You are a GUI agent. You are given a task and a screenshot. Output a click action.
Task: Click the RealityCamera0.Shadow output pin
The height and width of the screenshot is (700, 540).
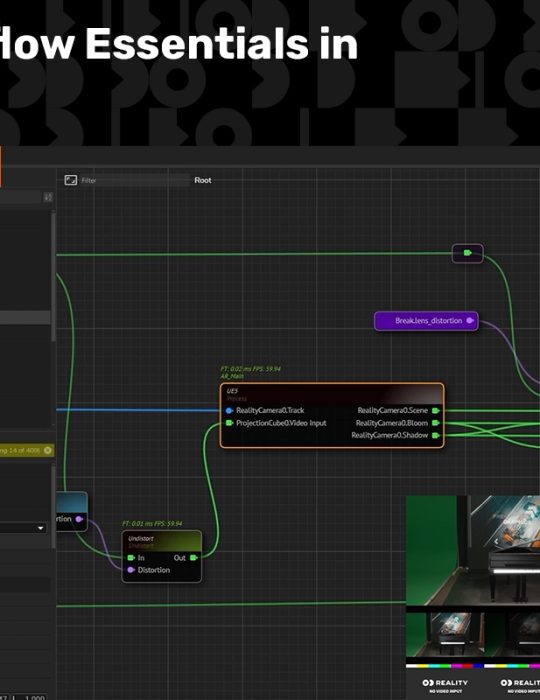point(436,435)
